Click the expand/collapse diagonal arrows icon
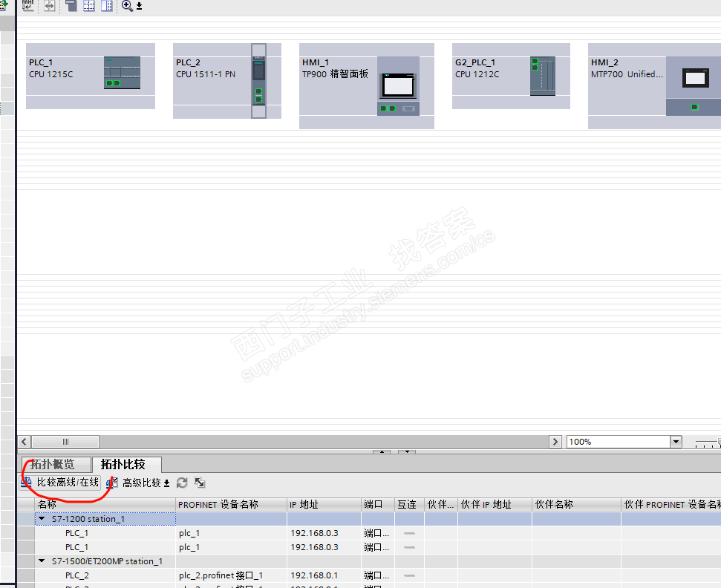 pyautogui.click(x=200, y=483)
